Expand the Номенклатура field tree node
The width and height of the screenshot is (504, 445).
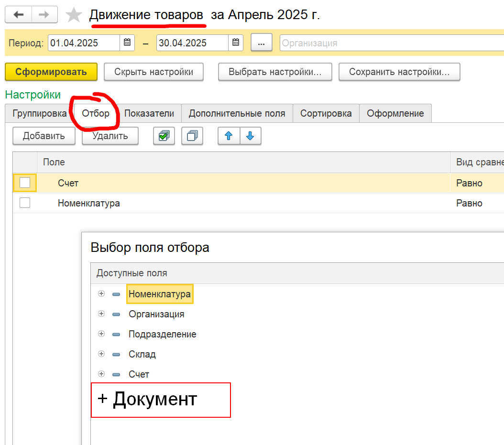pyautogui.click(x=101, y=294)
